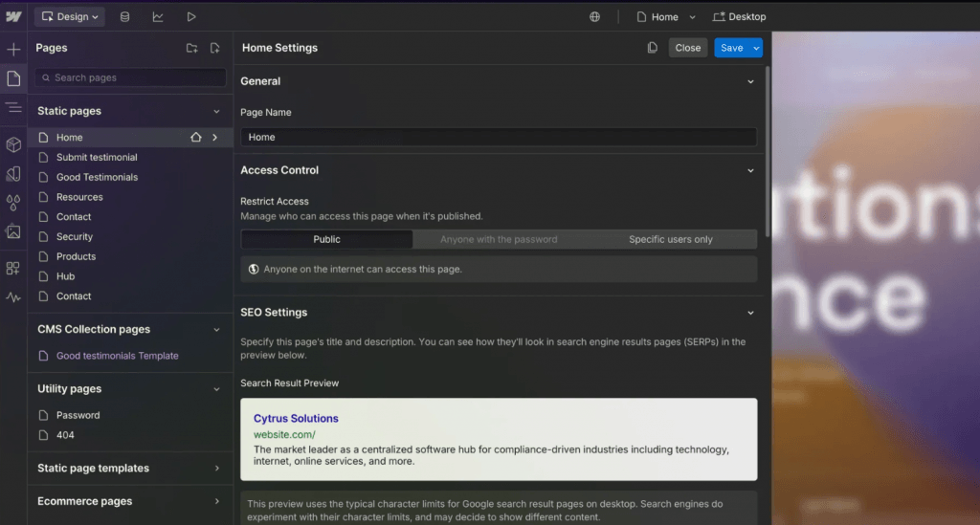The width and height of the screenshot is (980, 525).
Task: Click the Page Name input field
Action: [498, 138]
